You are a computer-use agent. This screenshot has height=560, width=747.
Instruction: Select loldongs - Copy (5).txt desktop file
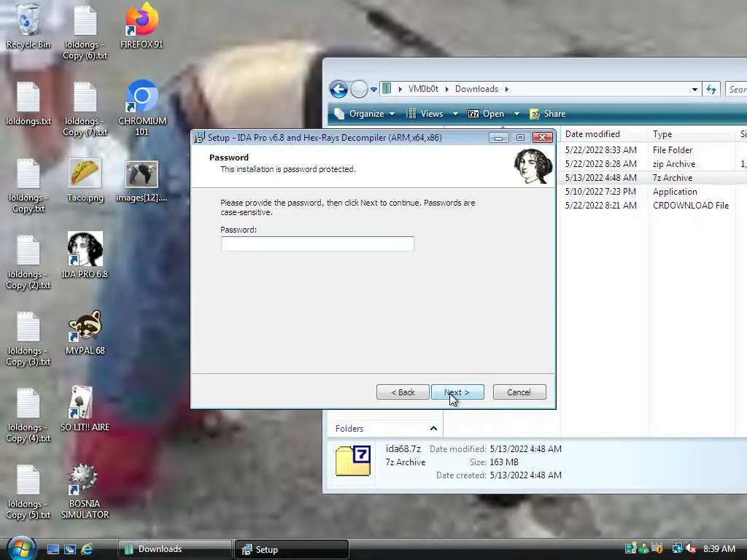coord(28,492)
